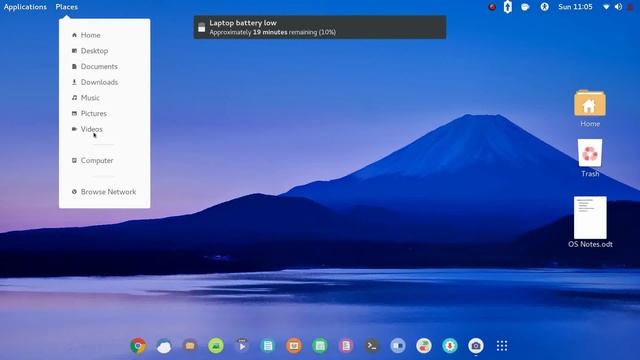640x360 pixels.
Task: Click the volume speaker icon
Action: (618, 7)
